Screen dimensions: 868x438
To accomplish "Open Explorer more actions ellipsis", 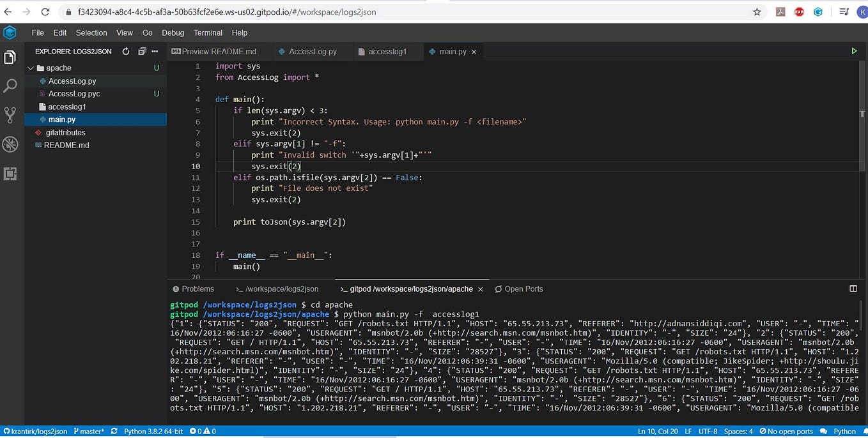I will pos(155,51).
